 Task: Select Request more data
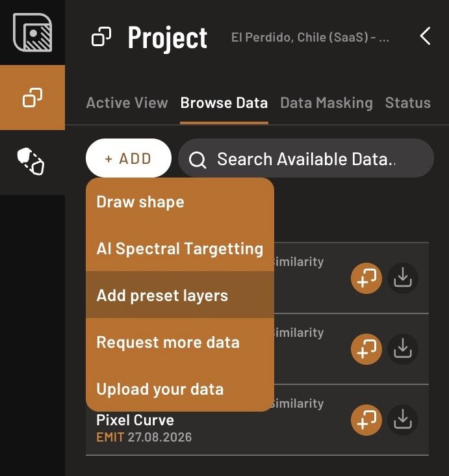point(180,342)
